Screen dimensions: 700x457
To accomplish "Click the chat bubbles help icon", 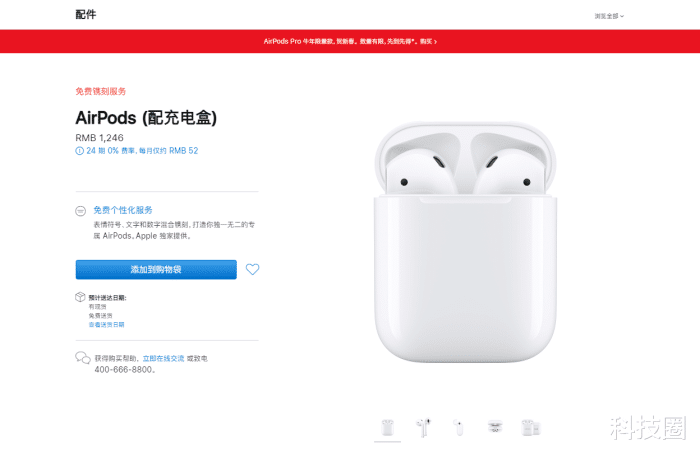I will (83, 358).
